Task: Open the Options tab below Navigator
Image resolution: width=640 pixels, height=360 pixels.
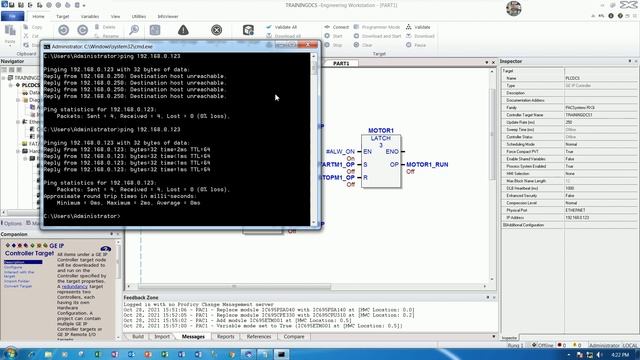Action: click(12, 223)
